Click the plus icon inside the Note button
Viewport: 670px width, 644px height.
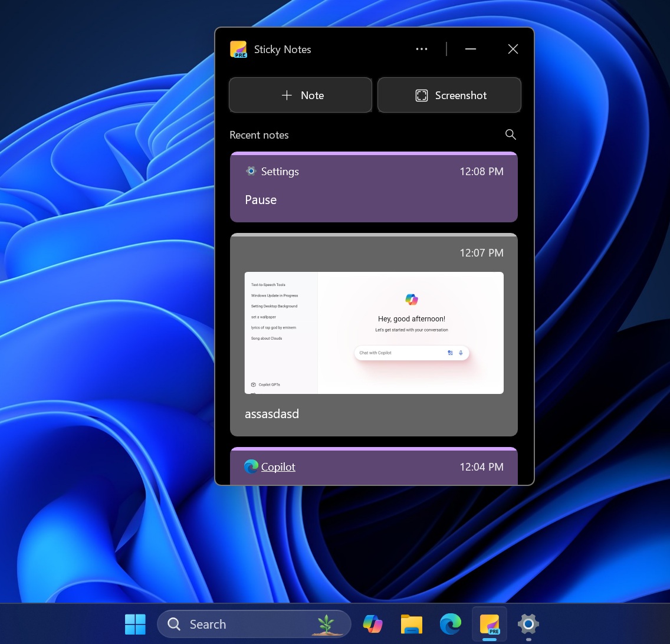(x=287, y=95)
